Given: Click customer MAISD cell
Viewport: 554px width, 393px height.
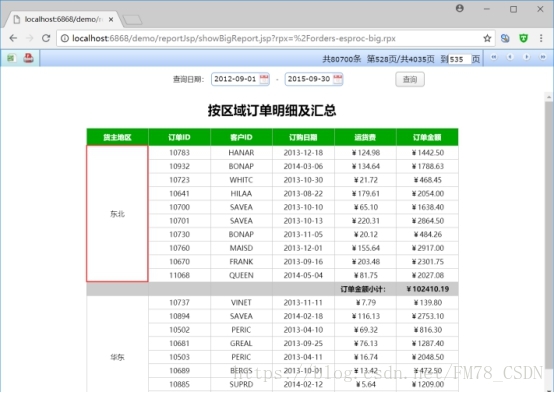Looking at the screenshot, I should [x=241, y=248].
